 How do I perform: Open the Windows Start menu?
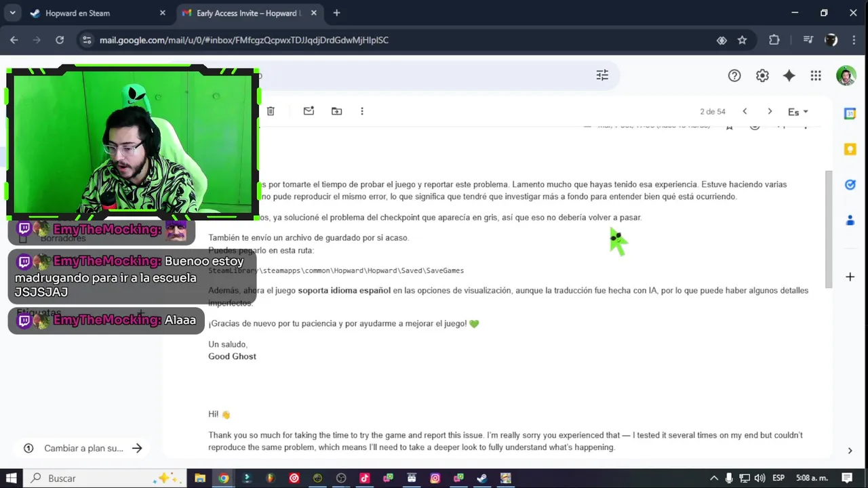(12, 478)
